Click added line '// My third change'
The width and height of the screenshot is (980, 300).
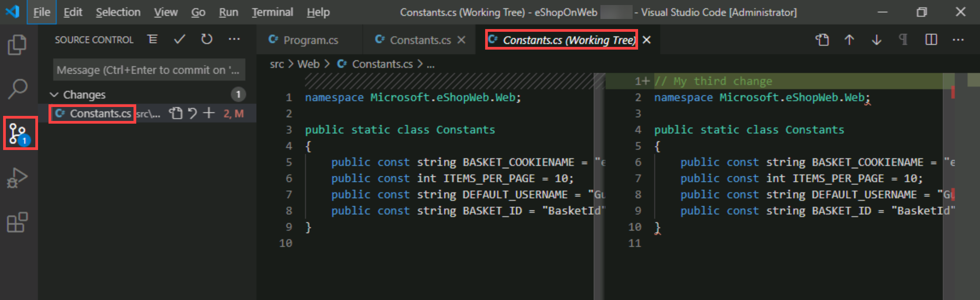(713, 81)
